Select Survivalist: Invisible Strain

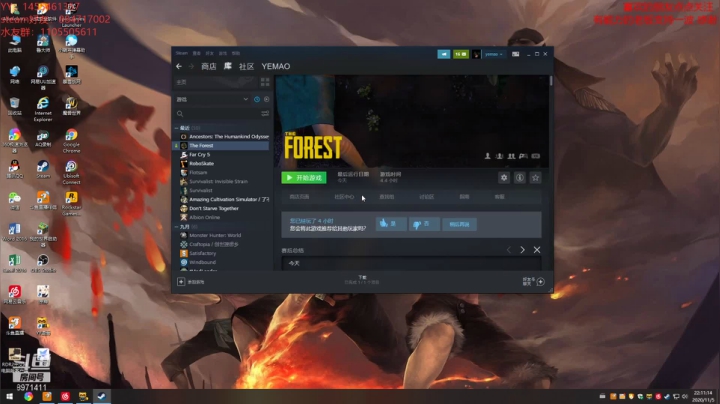(221, 181)
